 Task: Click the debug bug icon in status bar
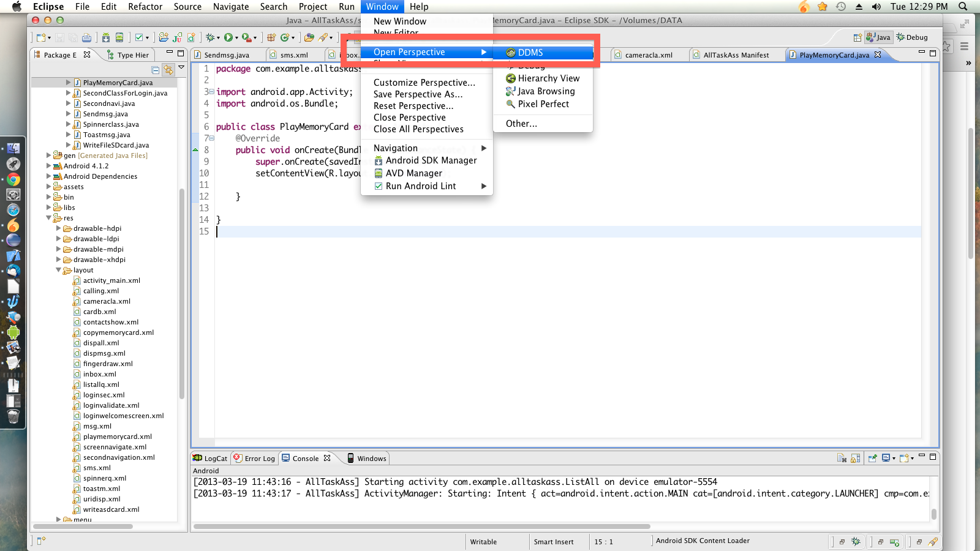click(856, 542)
